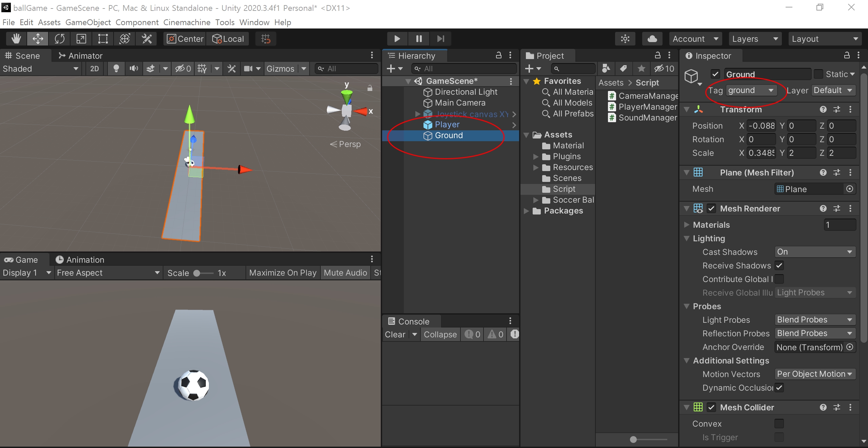Toggle 2D view mode
This screenshot has width=868, height=448.
point(94,69)
